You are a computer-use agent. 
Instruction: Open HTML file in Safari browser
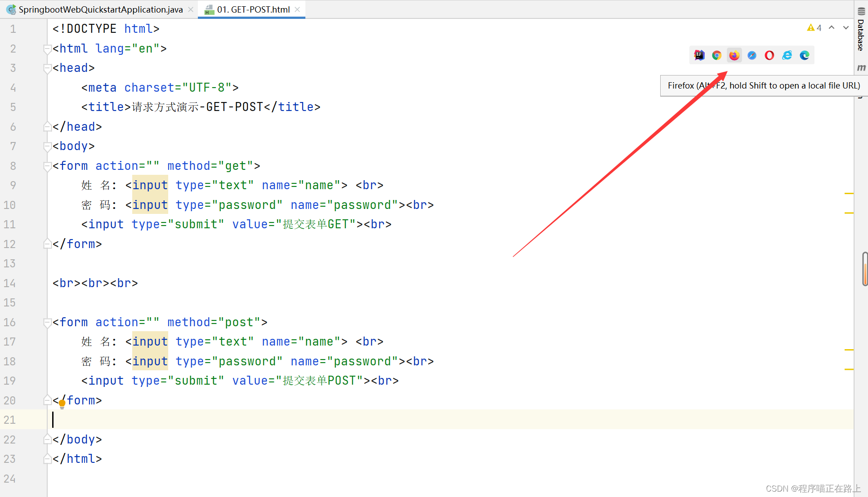(752, 55)
